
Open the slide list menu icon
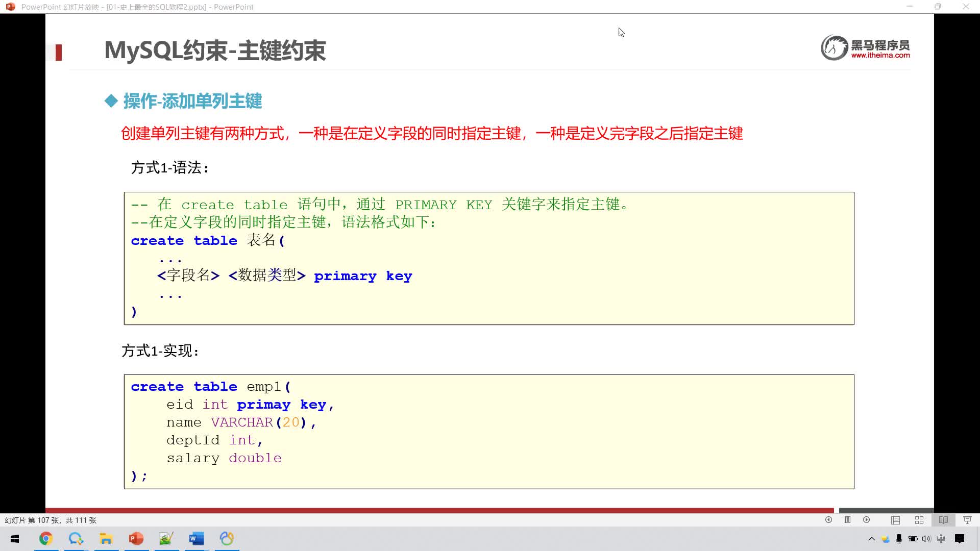click(847, 520)
